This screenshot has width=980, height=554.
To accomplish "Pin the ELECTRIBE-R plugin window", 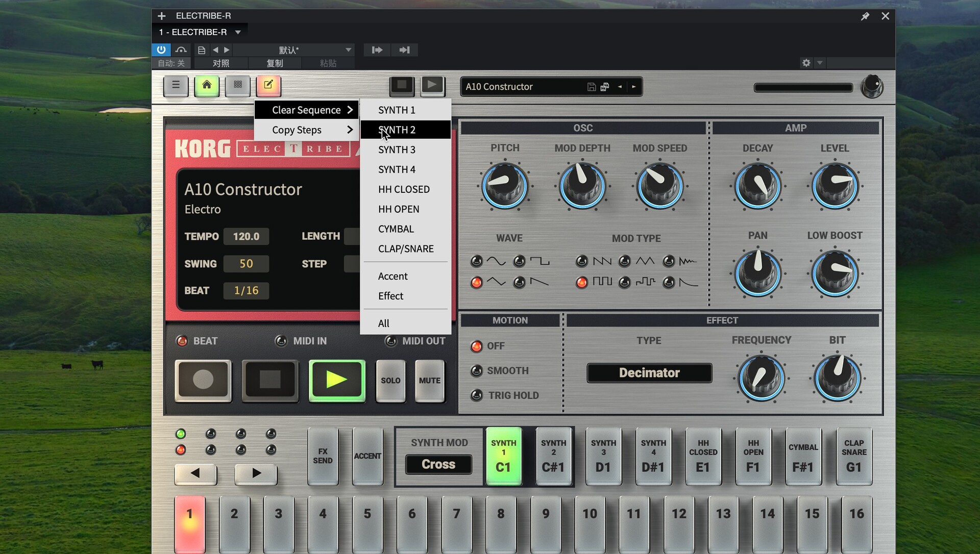I will [865, 16].
